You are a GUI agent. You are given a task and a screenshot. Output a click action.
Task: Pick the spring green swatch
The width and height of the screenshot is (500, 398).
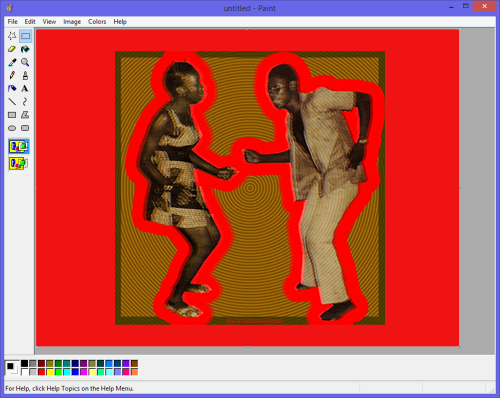101,372
